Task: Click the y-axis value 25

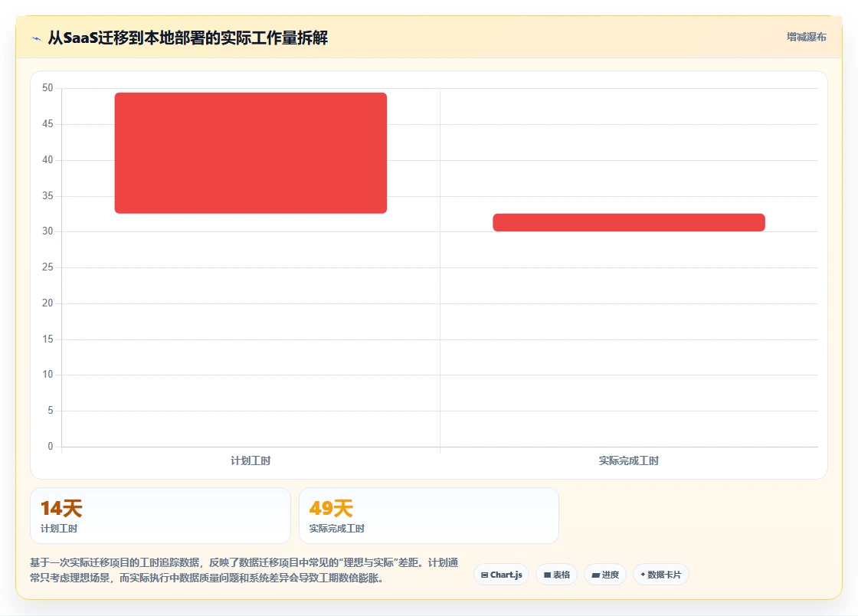Action: point(47,267)
